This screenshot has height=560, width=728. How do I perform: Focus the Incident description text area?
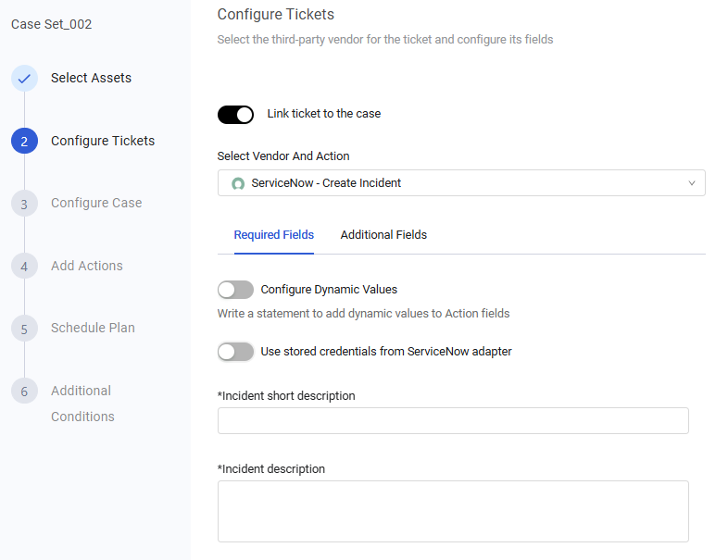(453, 510)
